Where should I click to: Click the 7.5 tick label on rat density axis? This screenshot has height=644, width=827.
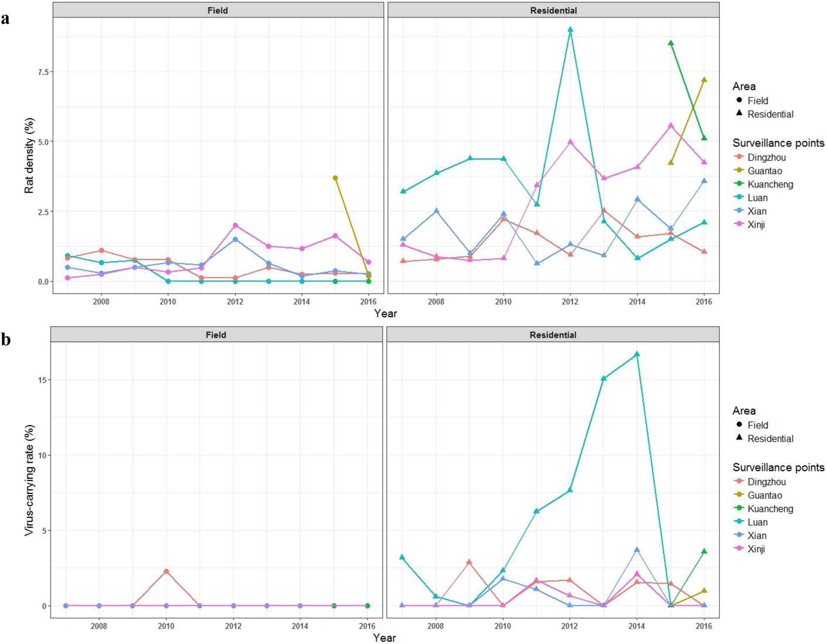point(42,72)
